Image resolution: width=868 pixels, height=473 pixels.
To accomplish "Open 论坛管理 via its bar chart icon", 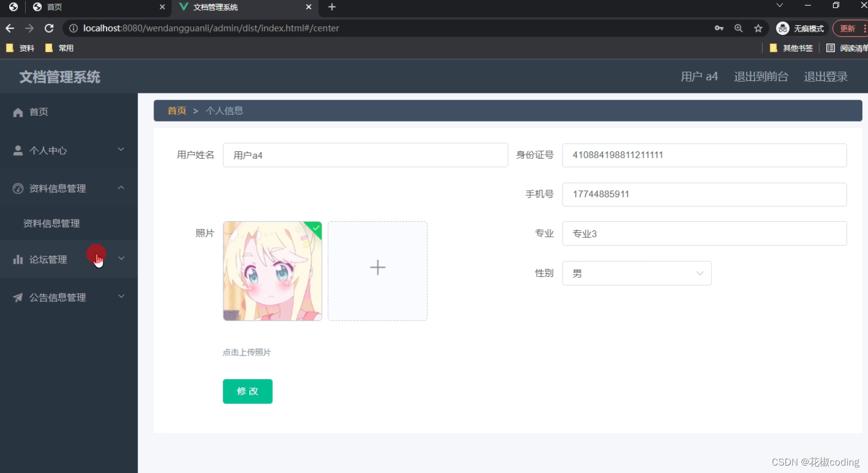I will 18,259.
